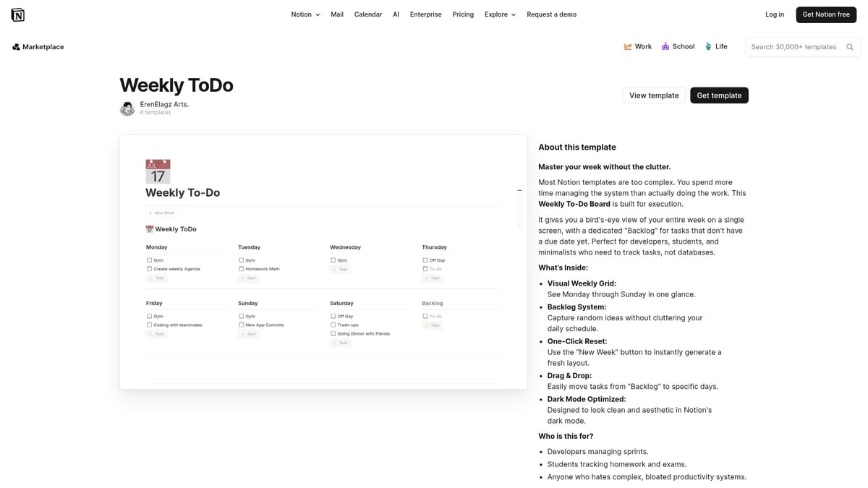Screen dimensions: 868x488
Task: Click the Notion logo icon
Action: click(18, 14)
